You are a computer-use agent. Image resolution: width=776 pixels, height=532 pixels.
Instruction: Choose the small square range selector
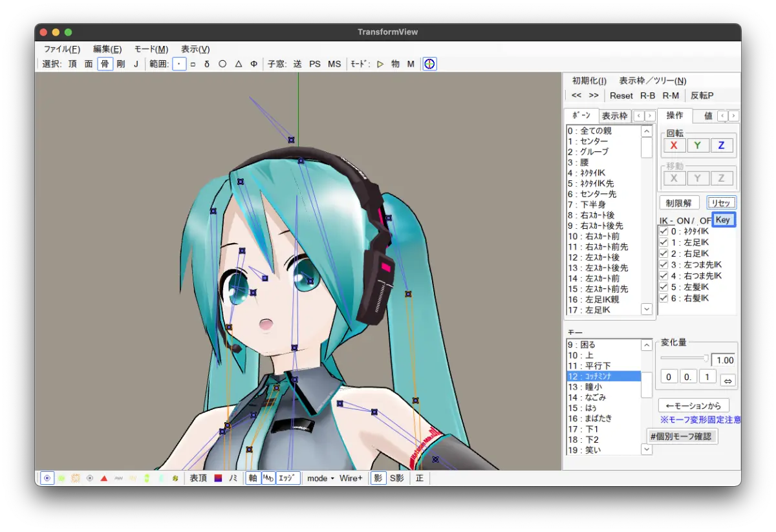(x=193, y=64)
